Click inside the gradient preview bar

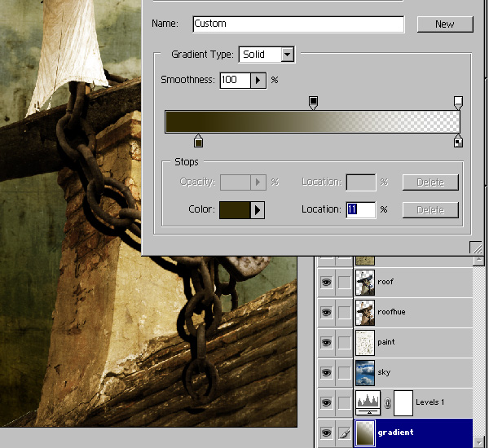[x=312, y=122]
